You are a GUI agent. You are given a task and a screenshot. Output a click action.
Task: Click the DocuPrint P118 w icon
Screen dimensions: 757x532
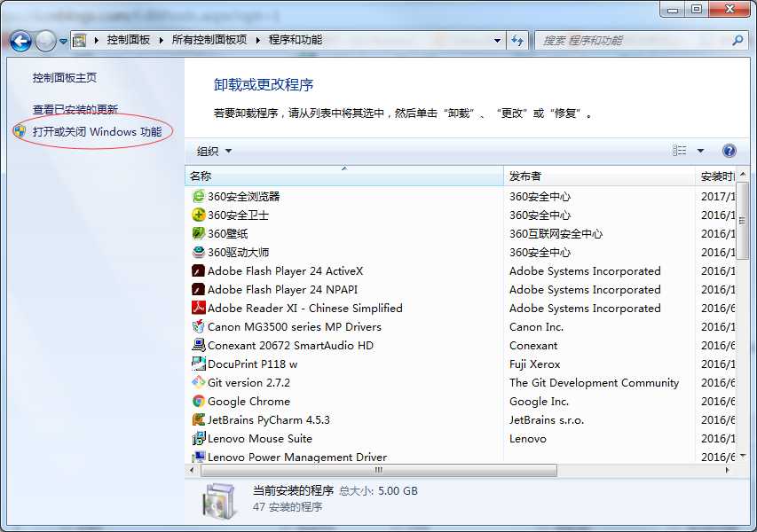click(199, 364)
